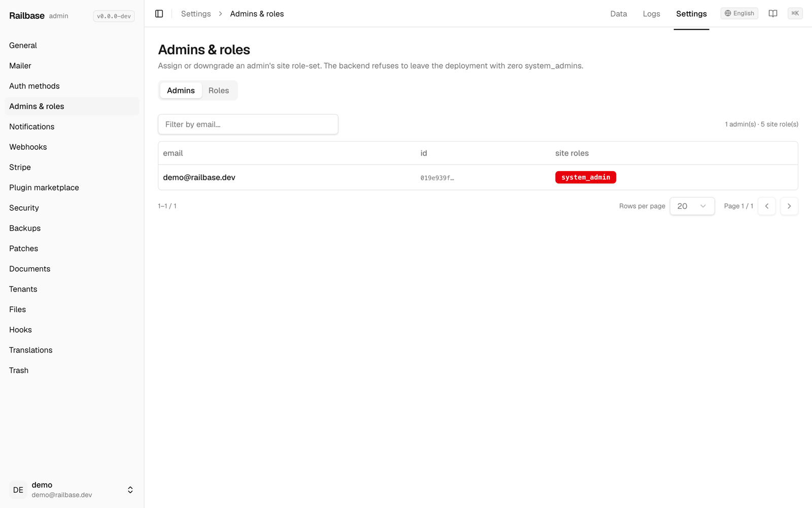Viewport: 812px width, 508px height.
Task: Click the '1–1 / 1' range text
Action: coord(167,206)
